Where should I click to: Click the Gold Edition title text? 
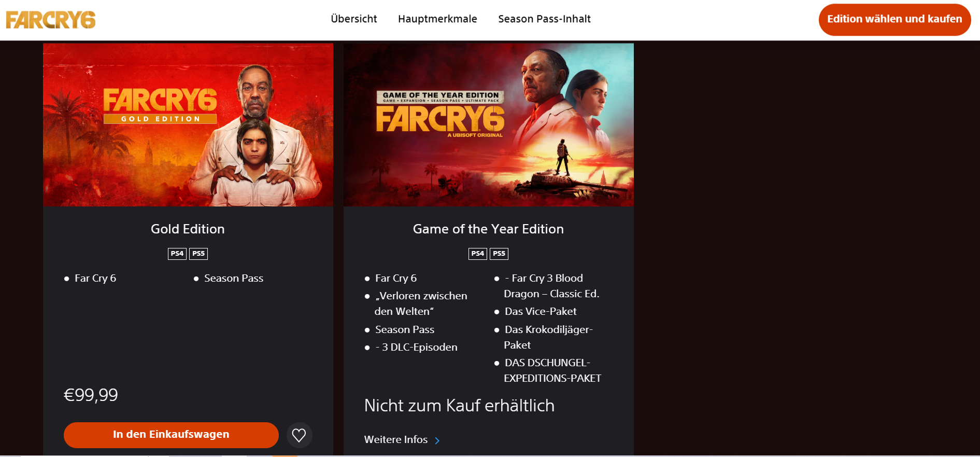188,229
